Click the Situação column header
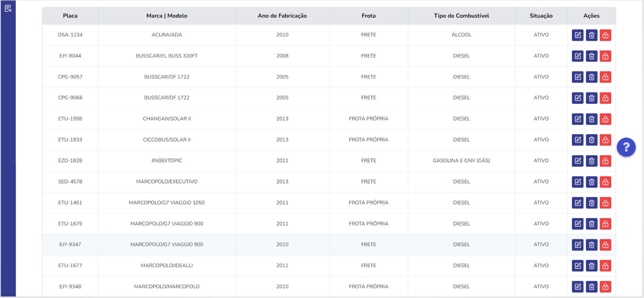 pos(541,16)
